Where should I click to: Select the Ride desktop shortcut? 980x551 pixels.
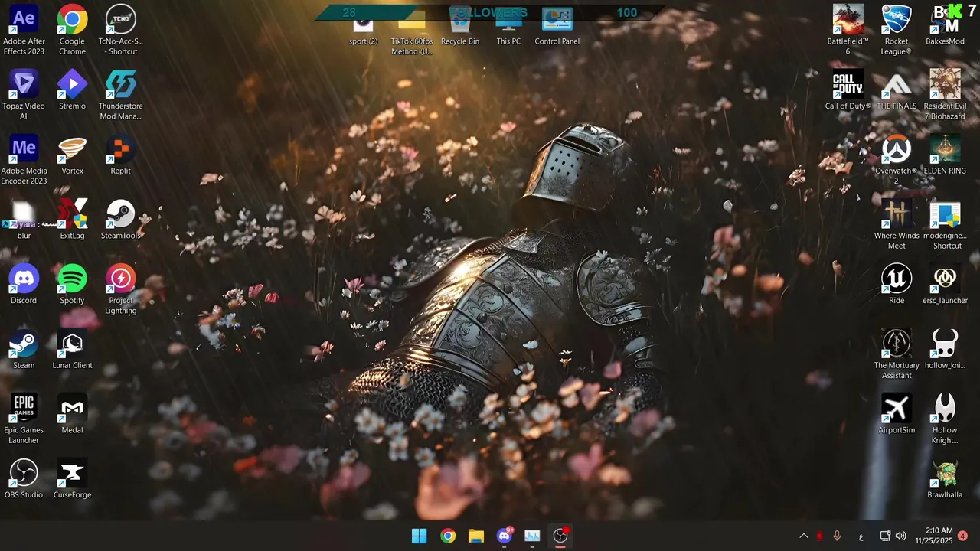[x=896, y=285]
